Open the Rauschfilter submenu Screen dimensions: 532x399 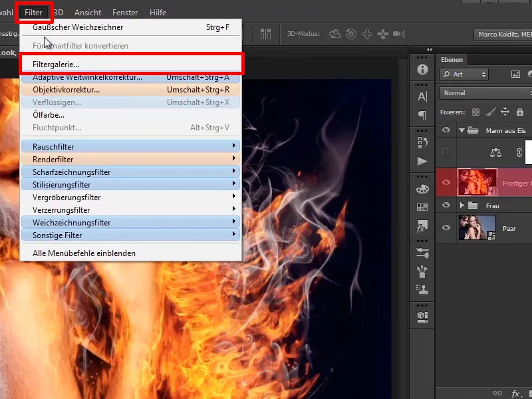coord(130,146)
